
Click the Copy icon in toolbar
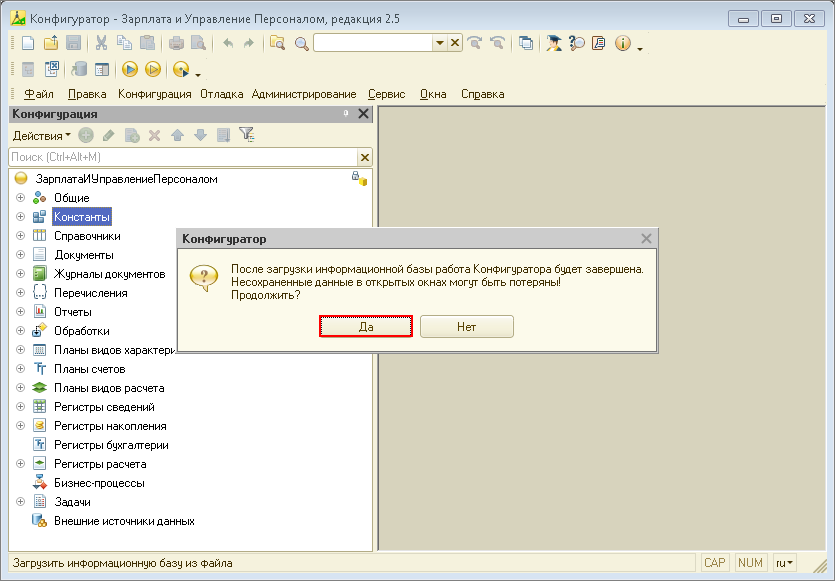(x=124, y=43)
